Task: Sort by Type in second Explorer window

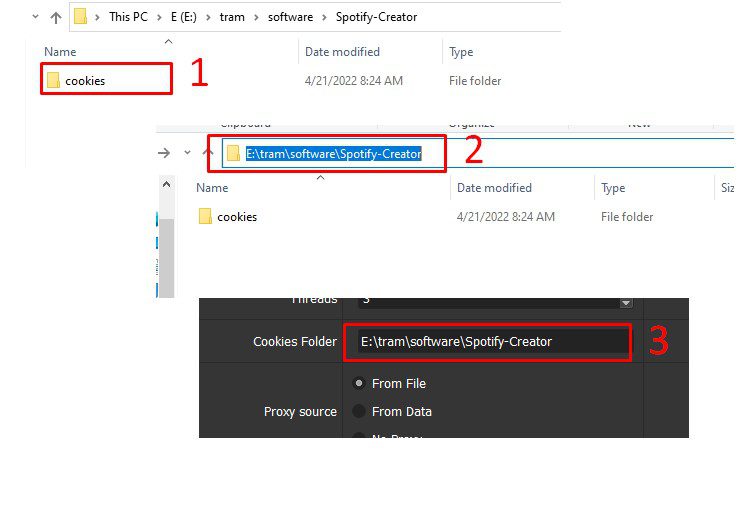Action: [613, 188]
